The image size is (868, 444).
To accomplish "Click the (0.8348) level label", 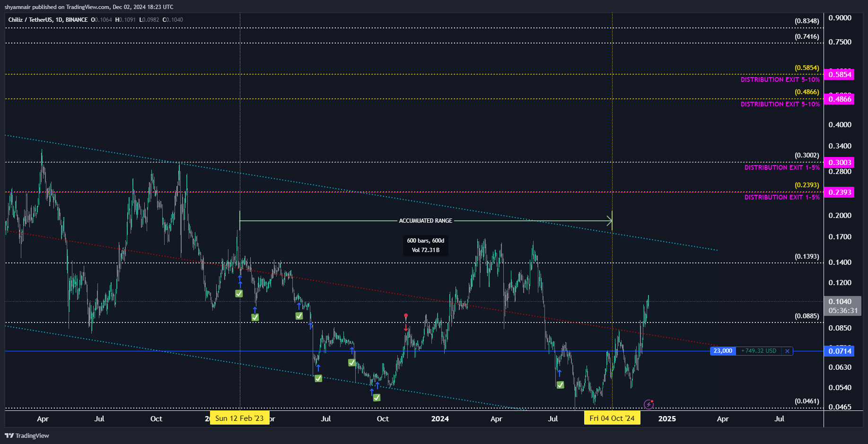I will click(x=807, y=21).
